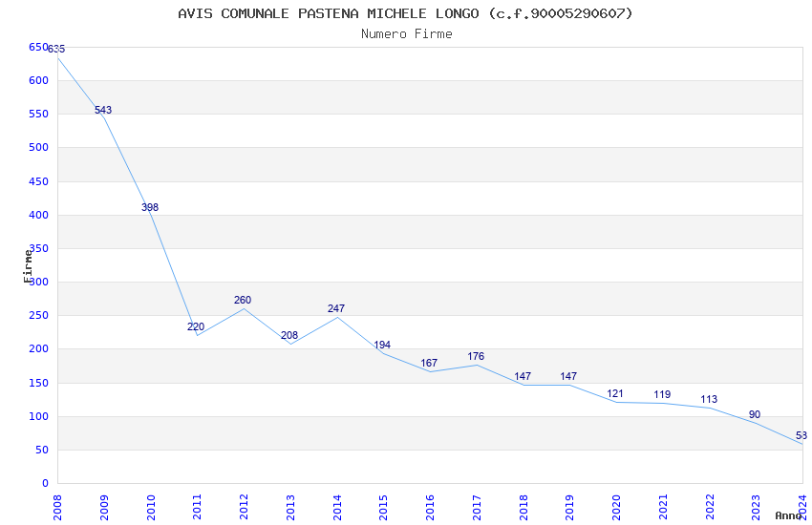Click the x-axis year 2015

tap(384, 507)
